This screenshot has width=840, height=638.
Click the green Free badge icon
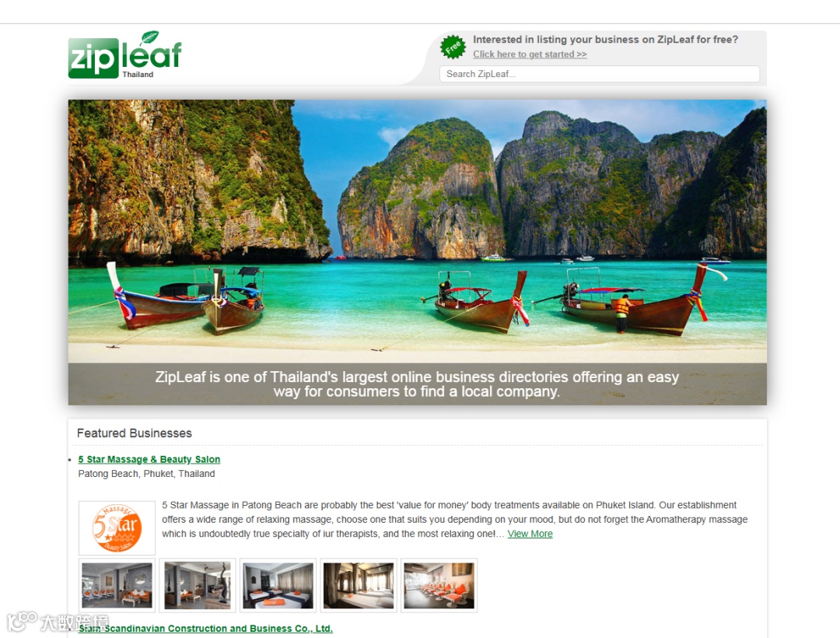453,47
